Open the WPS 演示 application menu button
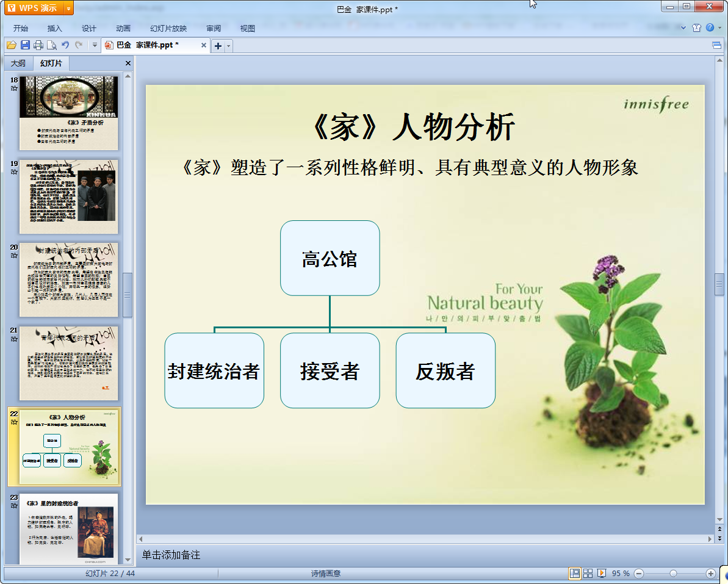Screen dimensions: 728x584 pos(34,8)
